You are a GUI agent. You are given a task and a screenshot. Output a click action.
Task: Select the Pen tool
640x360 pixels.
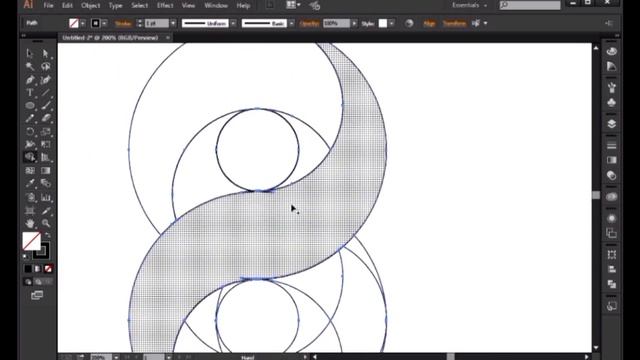[x=30, y=80]
